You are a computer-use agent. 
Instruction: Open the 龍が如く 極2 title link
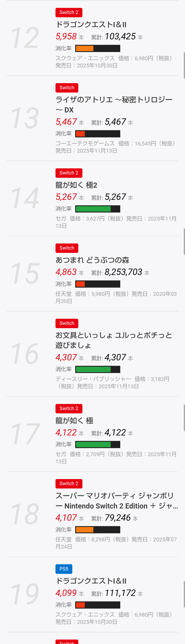(x=76, y=185)
